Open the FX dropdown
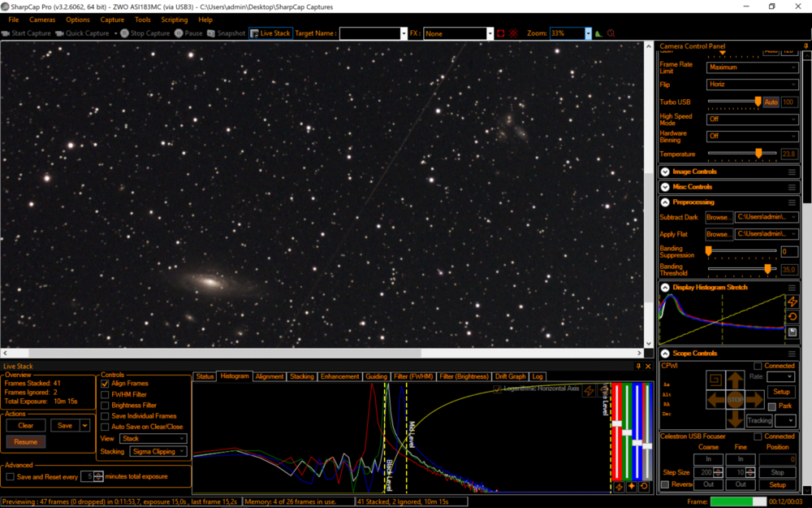 [490, 33]
